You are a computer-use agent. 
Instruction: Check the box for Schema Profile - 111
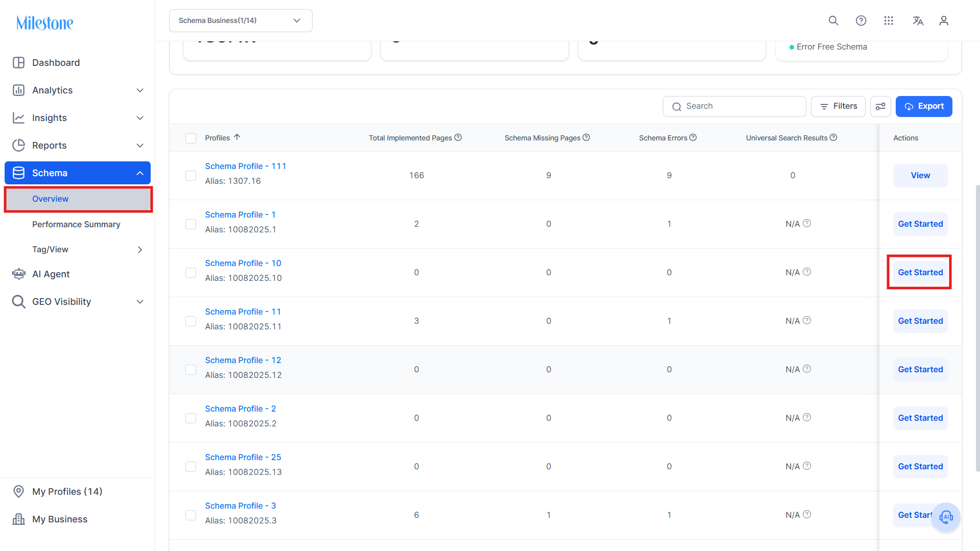tap(190, 176)
